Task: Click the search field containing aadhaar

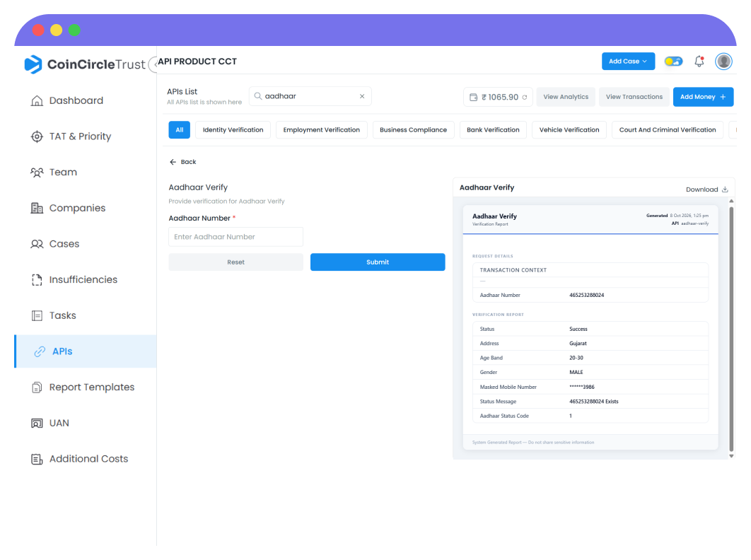Action: point(310,96)
